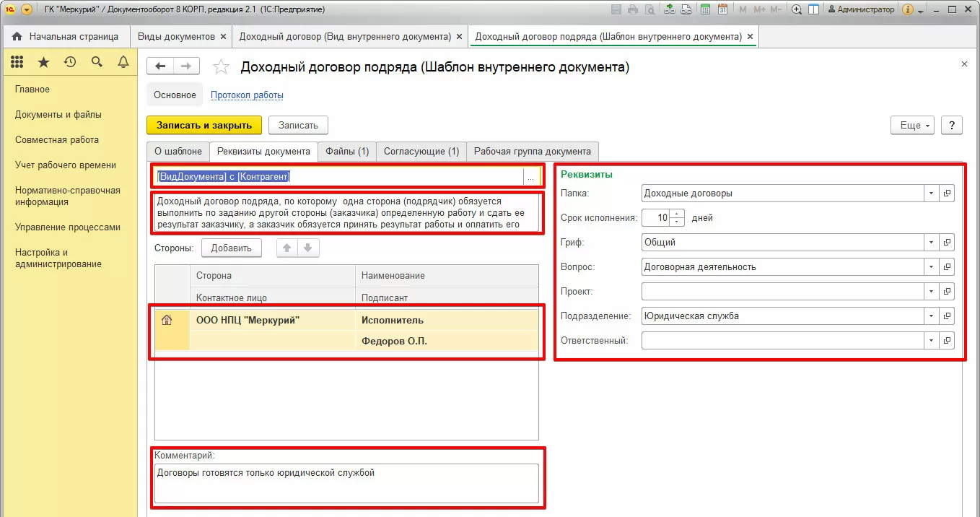
Task: Move party row down with down arrow
Action: pos(307,248)
